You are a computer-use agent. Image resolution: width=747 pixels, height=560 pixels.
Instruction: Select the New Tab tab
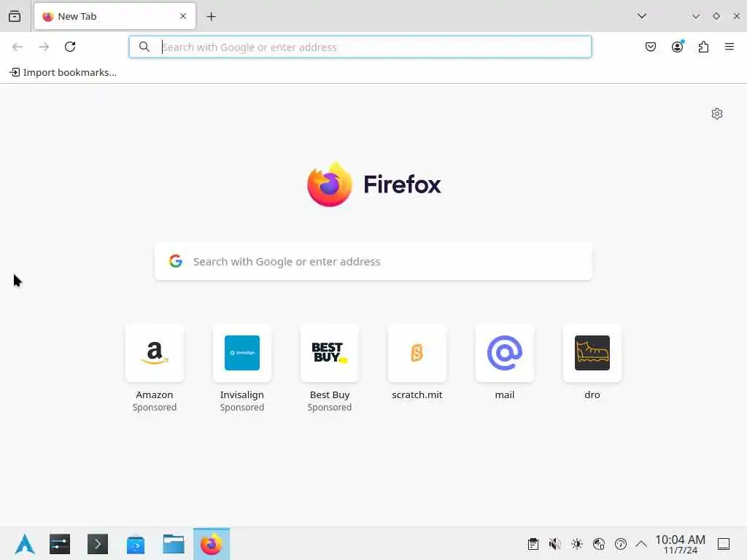point(115,16)
